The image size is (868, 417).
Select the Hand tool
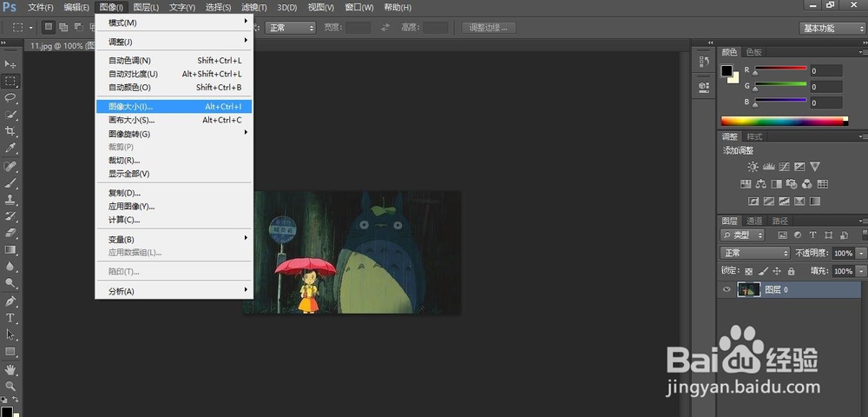10,369
